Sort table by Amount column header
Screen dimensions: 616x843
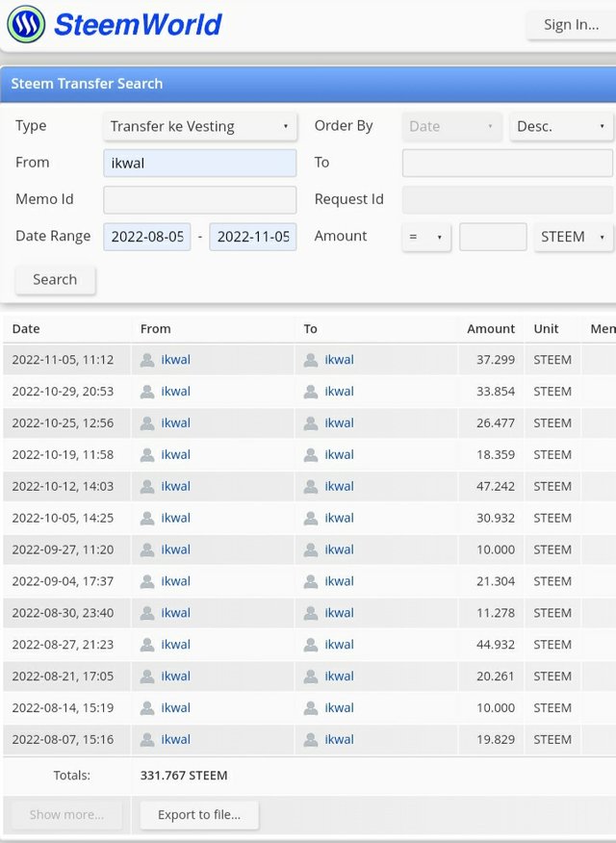click(x=491, y=329)
